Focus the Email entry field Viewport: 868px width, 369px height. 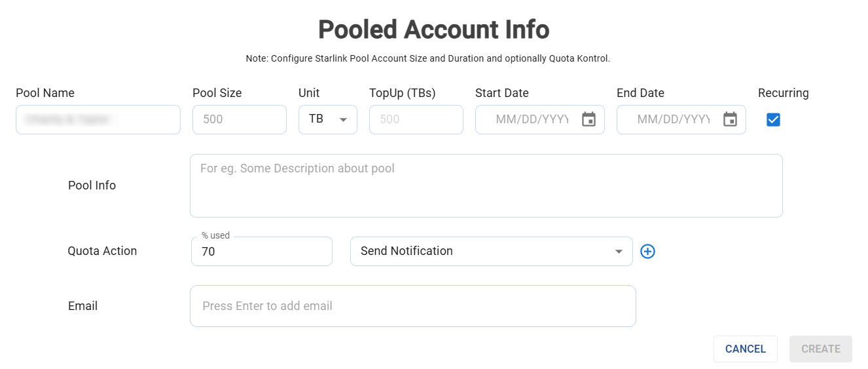(x=412, y=306)
